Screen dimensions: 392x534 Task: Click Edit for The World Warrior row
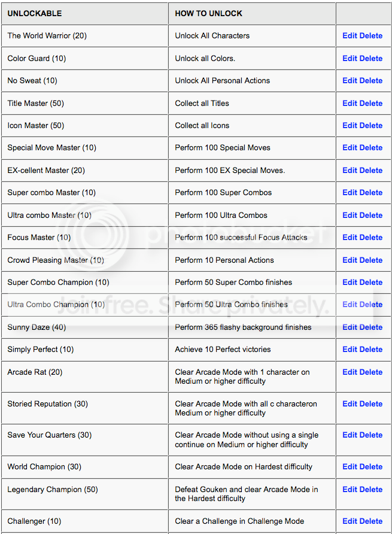point(350,36)
